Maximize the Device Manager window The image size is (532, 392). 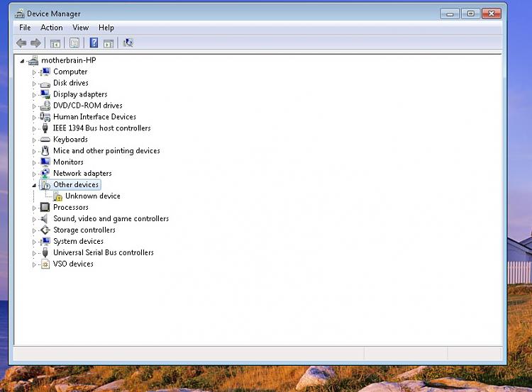tap(470, 13)
